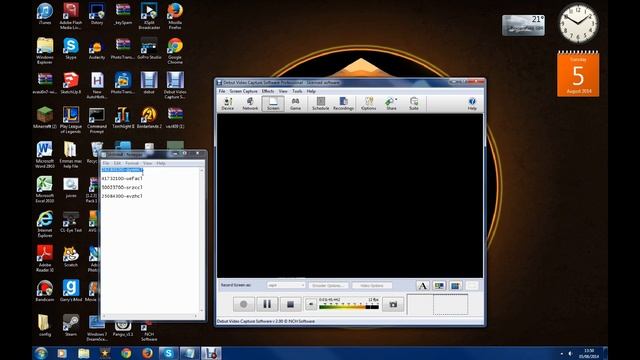Select the Command Prompt desktop shortcut
Screen dimensions: 640x360
click(x=97, y=120)
